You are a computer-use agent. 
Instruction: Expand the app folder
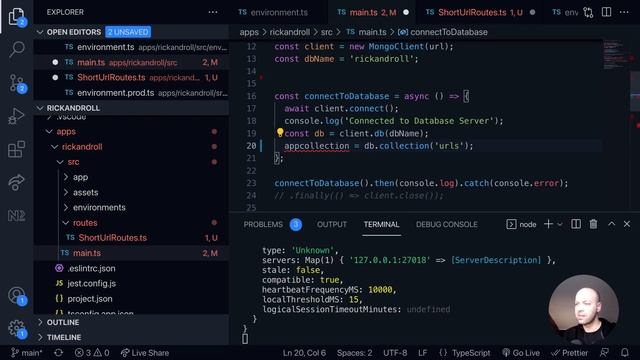[66, 177]
